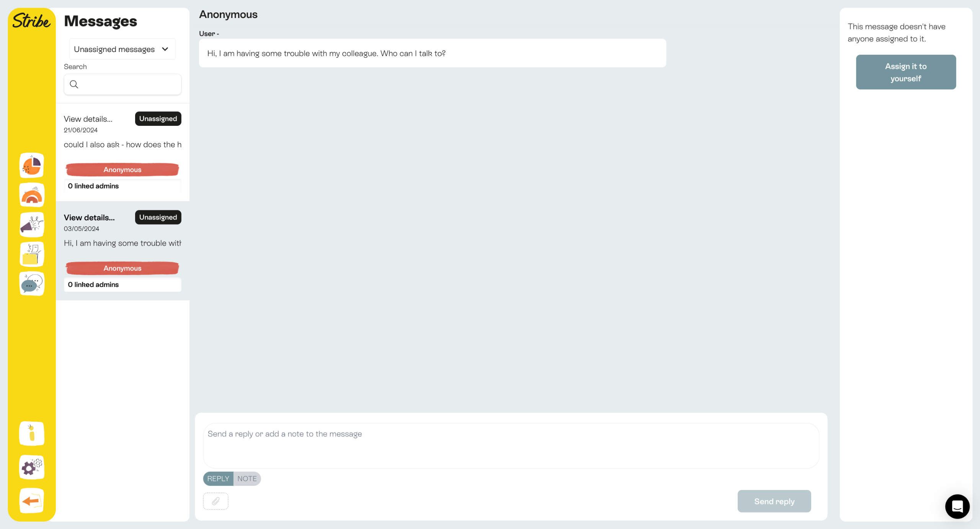Switch the composer to REPLY mode
The height and width of the screenshot is (529, 980).
[x=218, y=479]
